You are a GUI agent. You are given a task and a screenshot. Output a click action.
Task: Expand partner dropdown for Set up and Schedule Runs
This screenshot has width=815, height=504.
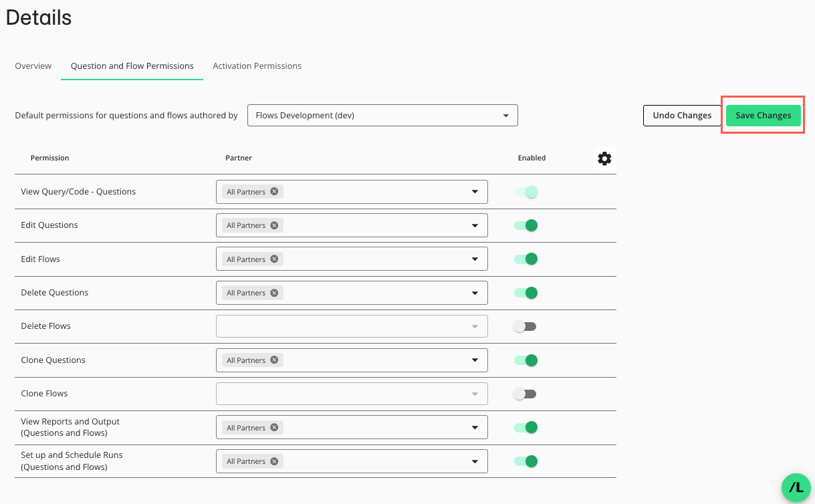pos(475,461)
